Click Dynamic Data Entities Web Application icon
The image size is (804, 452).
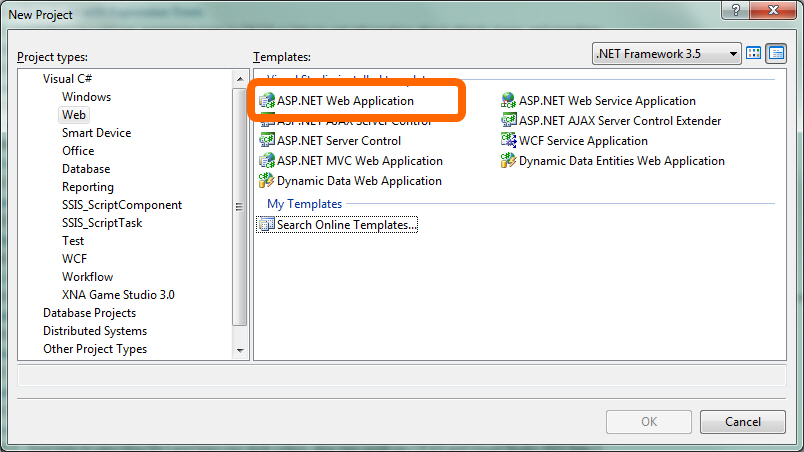tap(508, 160)
